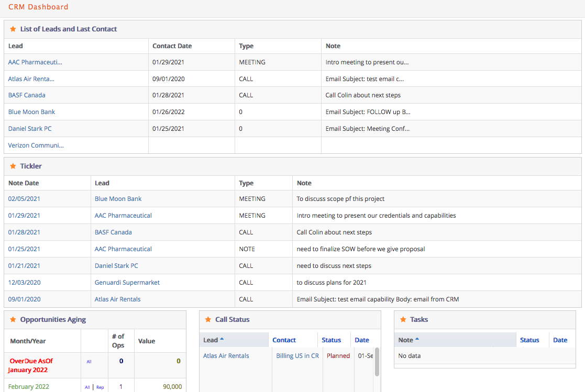Sort Tasks by Note column arrow
The image size is (585, 392).
[x=417, y=339]
